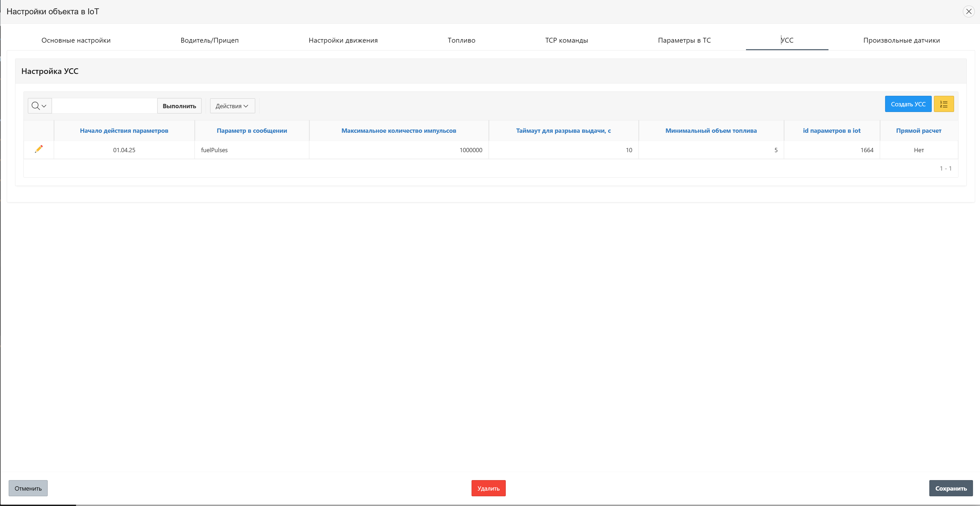Click the pencil edit icon in row

39,149
